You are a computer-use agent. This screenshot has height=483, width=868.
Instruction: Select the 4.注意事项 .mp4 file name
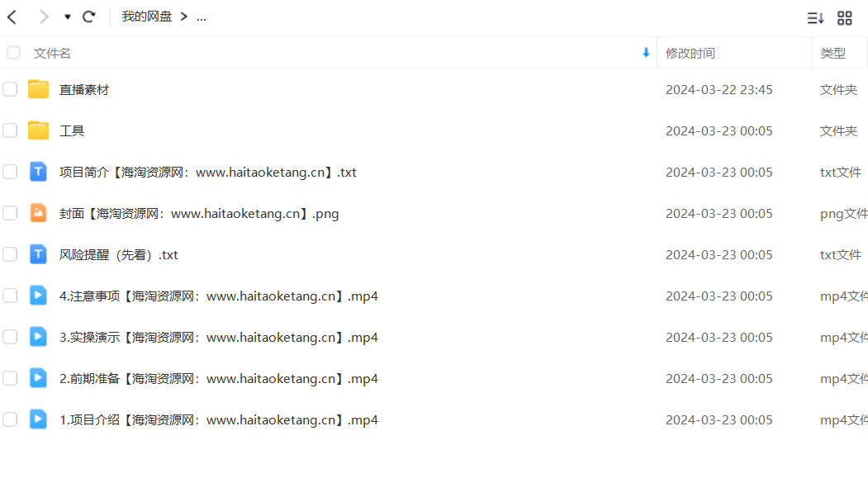(x=219, y=296)
